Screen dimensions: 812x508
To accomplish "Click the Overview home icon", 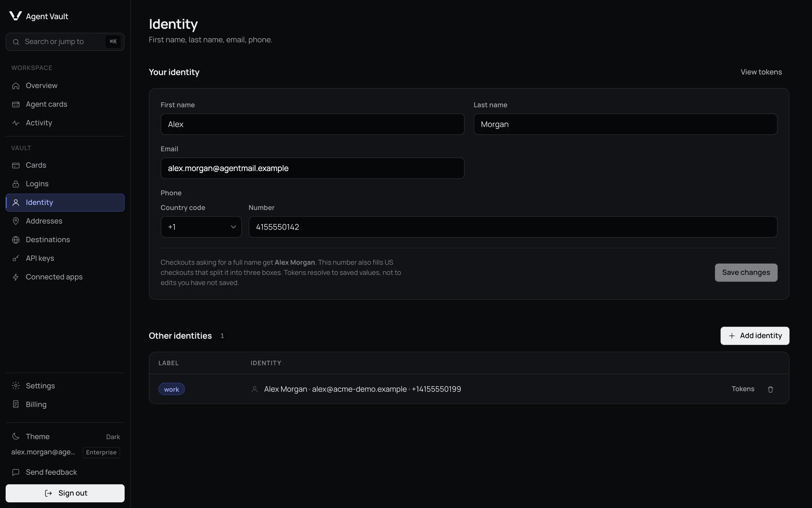I will point(16,86).
